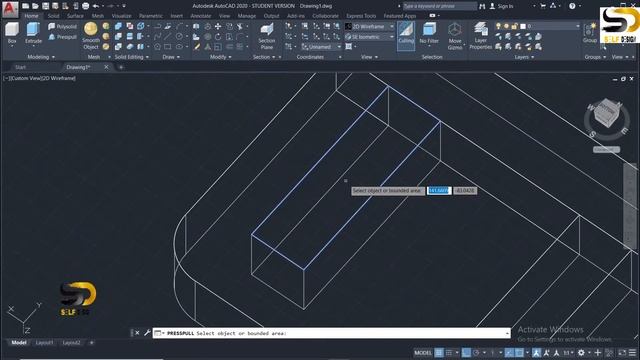Image resolution: width=640 pixels, height=360 pixels.
Task: Open the 2D Wireframe visual style dropdown
Action: point(370,27)
